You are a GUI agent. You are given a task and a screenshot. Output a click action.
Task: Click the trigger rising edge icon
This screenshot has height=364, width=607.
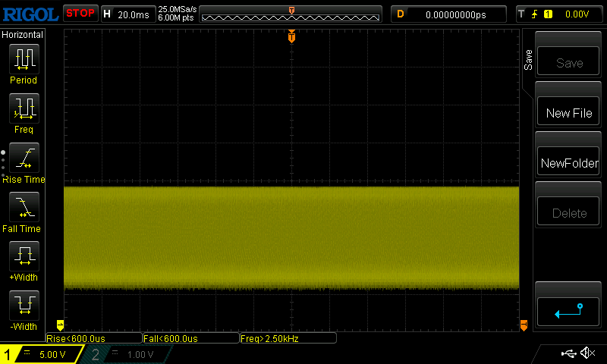pyautogui.click(x=535, y=14)
